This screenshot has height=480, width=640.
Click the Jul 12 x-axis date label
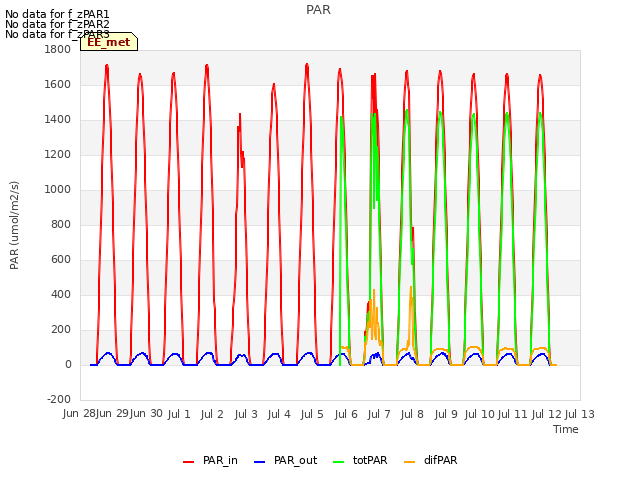(x=547, y=414)
